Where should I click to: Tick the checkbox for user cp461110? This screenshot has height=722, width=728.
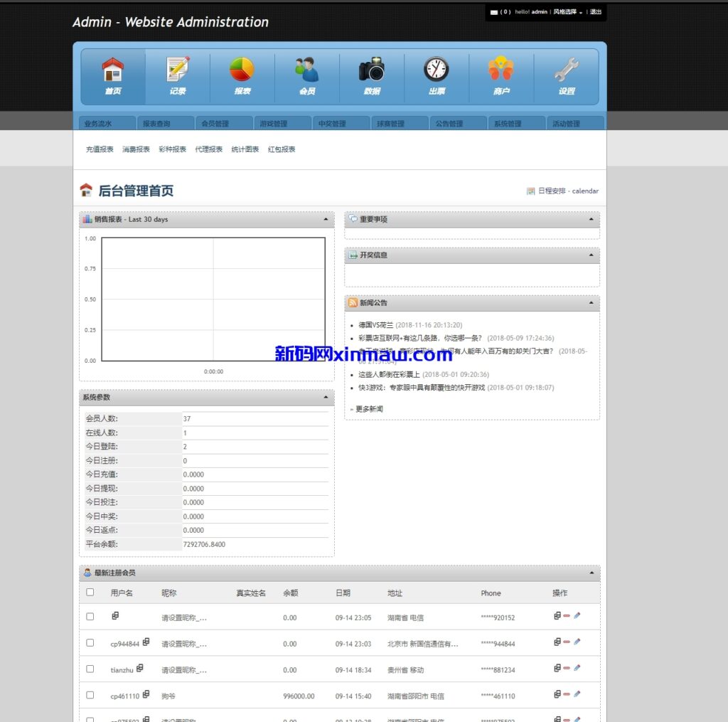(x=90, y=695)
